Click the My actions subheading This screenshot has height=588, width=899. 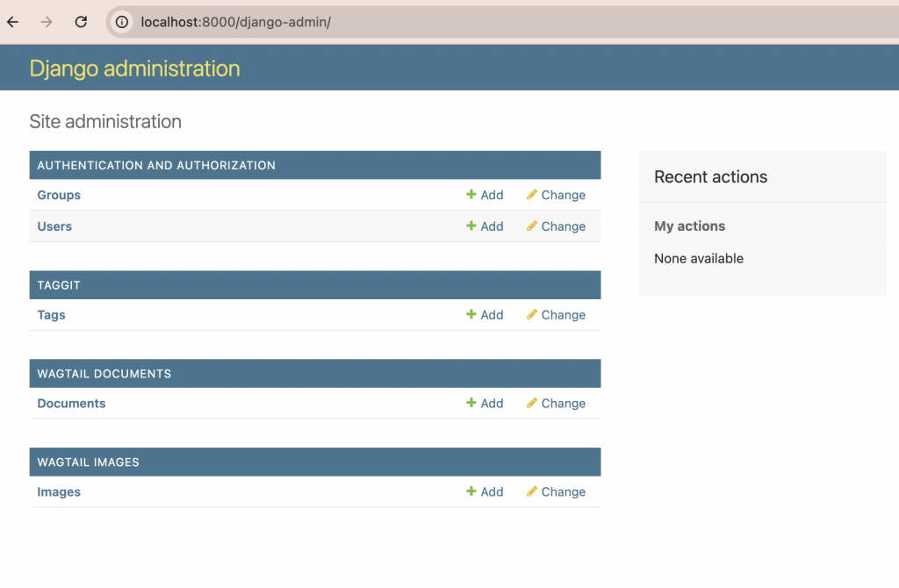(x=690, y=226)
